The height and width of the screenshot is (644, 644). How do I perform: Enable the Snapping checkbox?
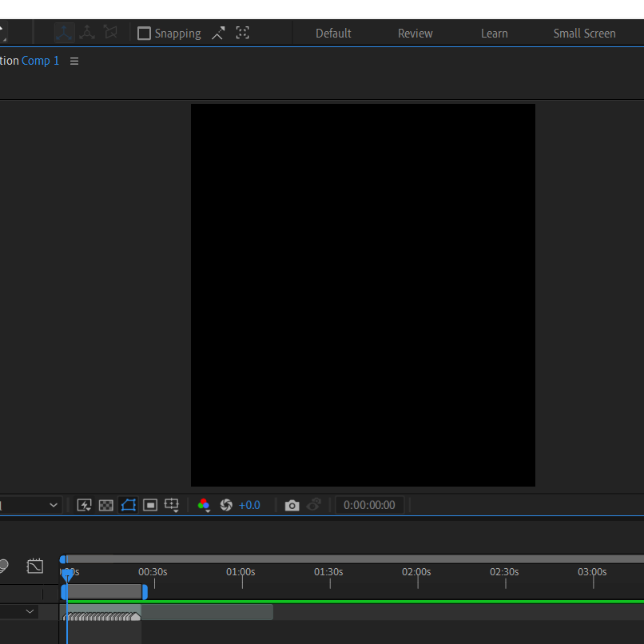point(144,34)
